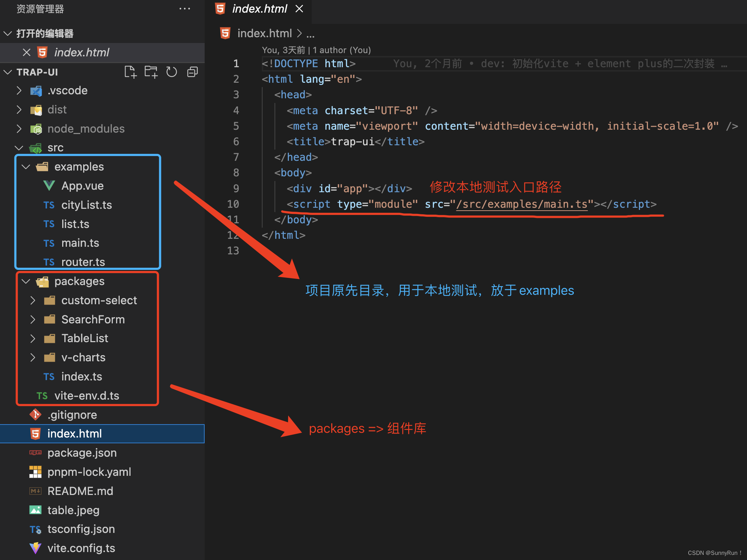The width and height of the screenshot is (747, 560).
Task: Collapse all folders in explorer
Action: tap(192, 72)
